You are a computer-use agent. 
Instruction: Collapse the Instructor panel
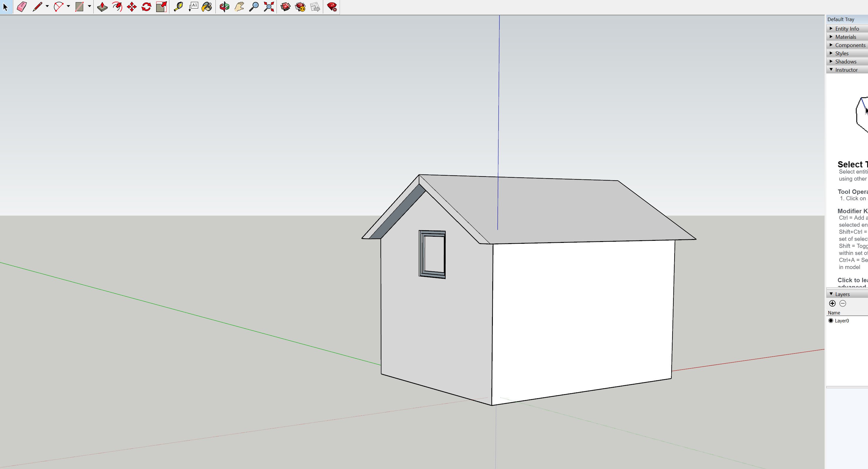coord(846,70)
